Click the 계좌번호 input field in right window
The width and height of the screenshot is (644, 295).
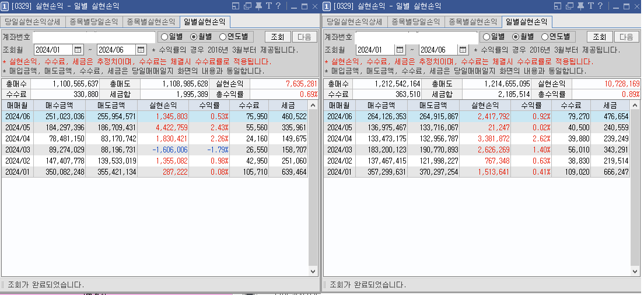[x=416, y=37]
